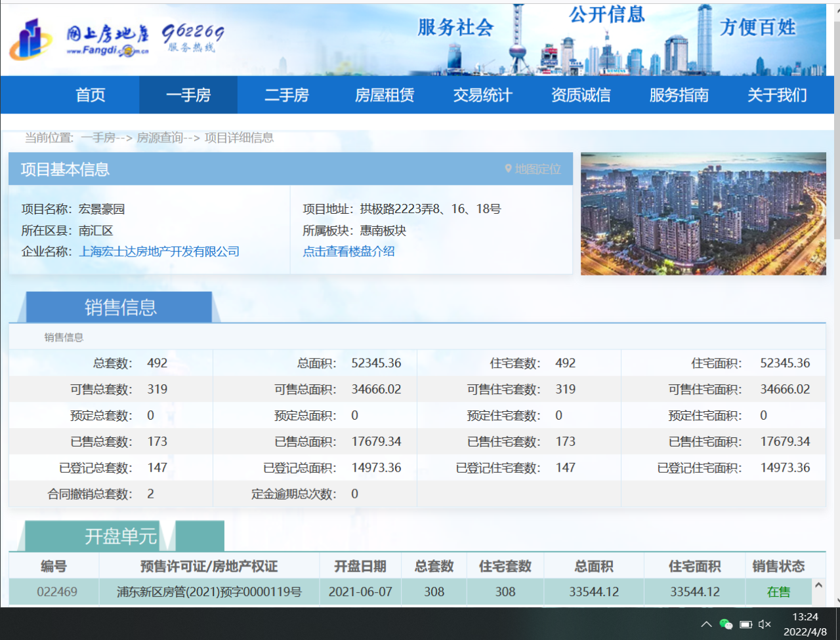Click the muted volume icon in taskbar
Viewport: 840px width, 640px height.
click(x=765, y=624)
